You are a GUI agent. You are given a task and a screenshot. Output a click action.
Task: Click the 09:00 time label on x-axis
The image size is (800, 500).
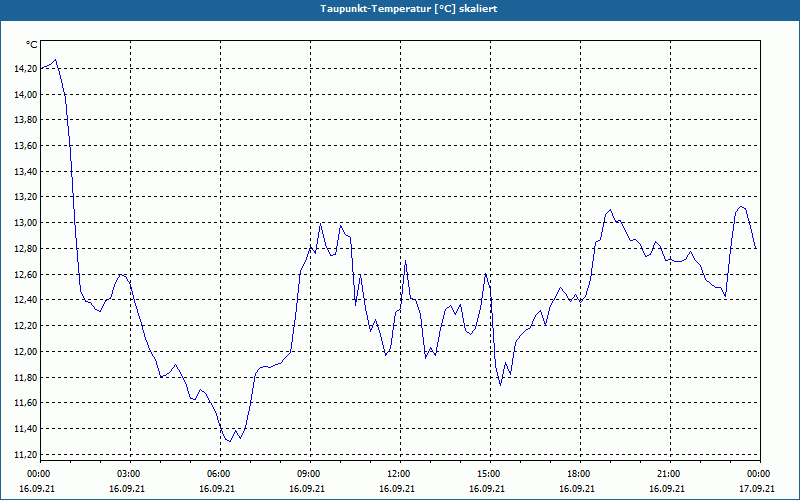click(310, 474)
